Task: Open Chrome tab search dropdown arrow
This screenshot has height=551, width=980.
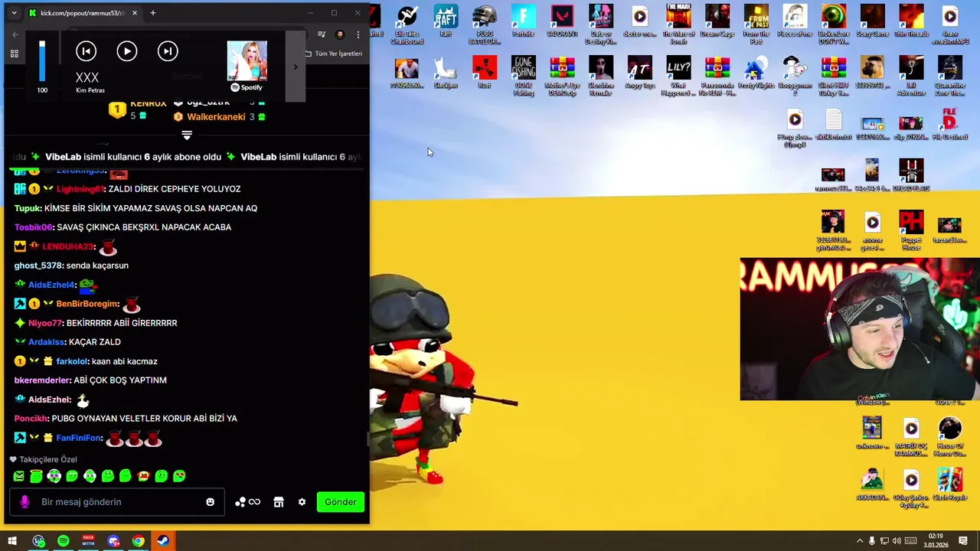Action: tap(14, 13)
